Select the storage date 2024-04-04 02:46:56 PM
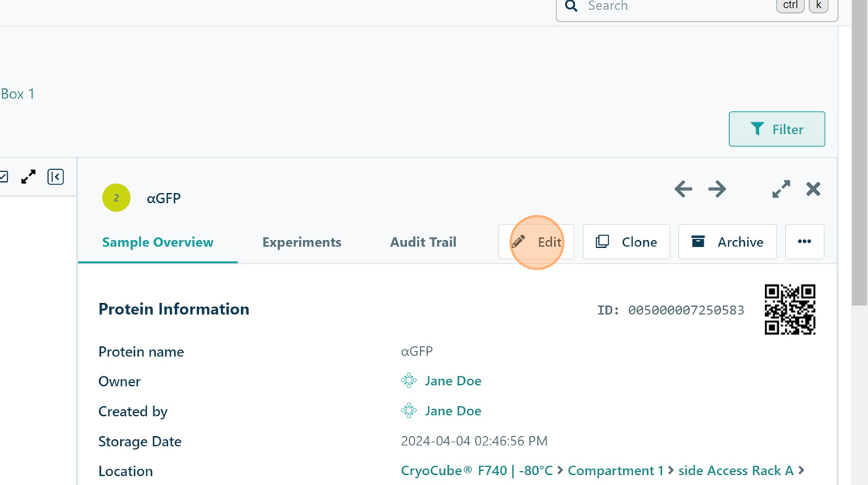Screen dimensions: 868x485 click(474, 441)
